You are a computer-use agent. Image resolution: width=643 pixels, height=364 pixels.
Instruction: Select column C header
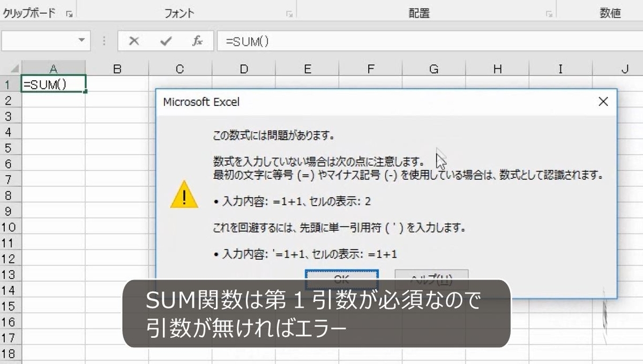[x=180, y=69]
